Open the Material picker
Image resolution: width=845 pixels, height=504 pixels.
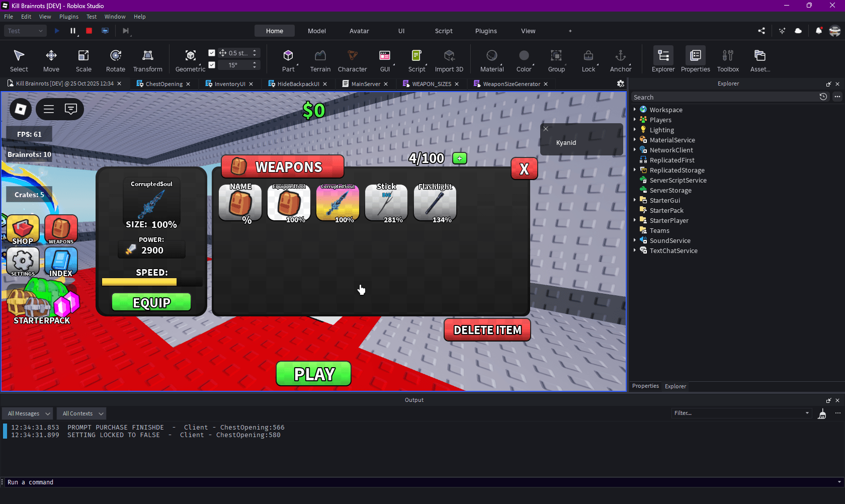(x=492, y=60)
